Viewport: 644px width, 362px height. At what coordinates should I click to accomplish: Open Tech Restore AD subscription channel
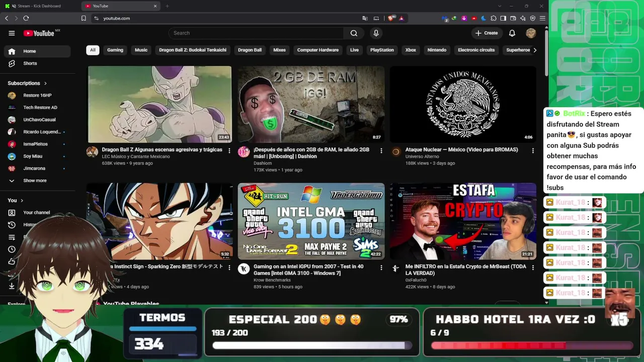point(37,108)
